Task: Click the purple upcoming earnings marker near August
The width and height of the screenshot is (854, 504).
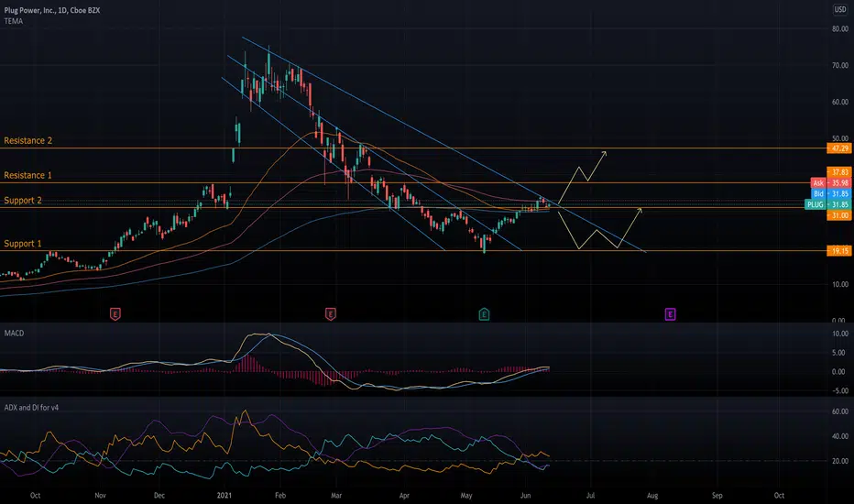Action: click(x=671, y=313)
